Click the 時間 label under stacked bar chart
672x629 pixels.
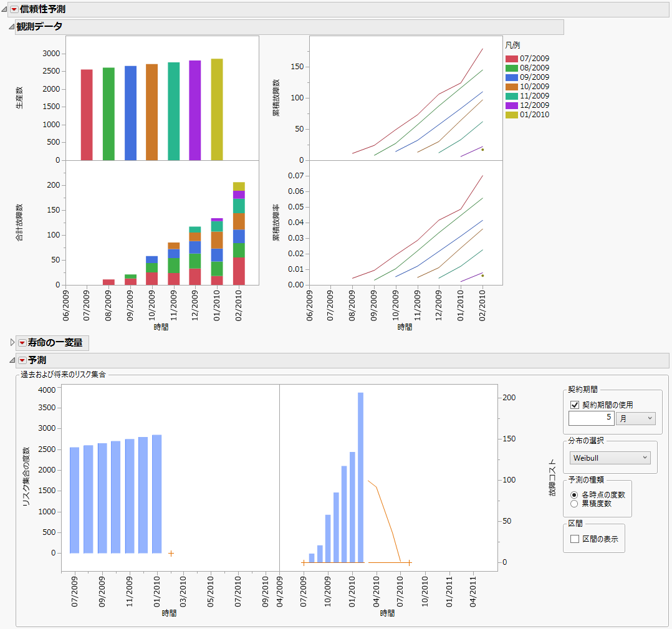point(161,327)
